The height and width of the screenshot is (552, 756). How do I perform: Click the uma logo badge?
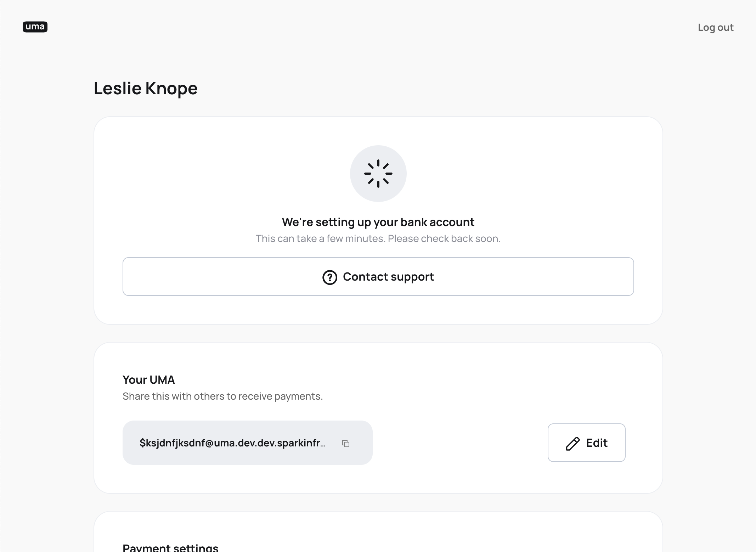(35, 27)
